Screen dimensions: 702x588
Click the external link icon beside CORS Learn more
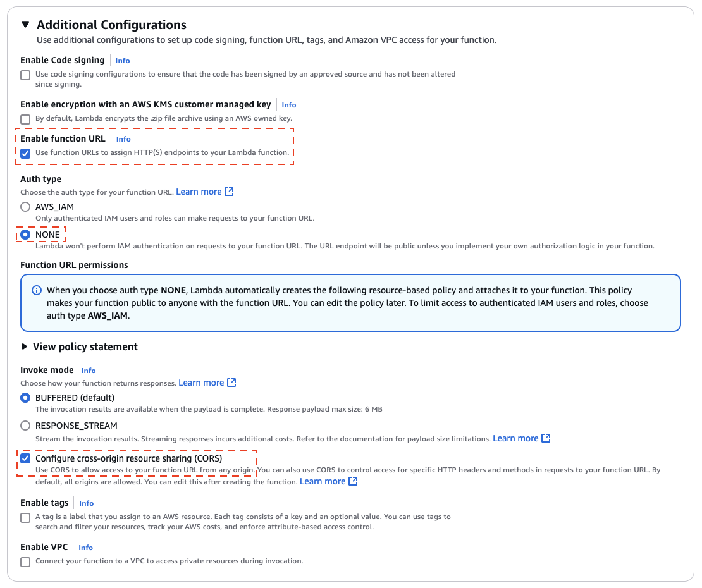[x=352, y=481]
